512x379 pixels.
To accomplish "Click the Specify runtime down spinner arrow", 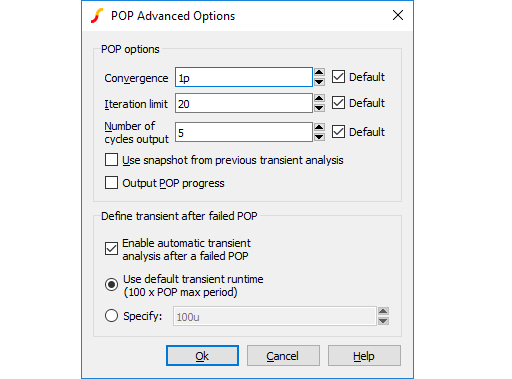I will point(383,321).
